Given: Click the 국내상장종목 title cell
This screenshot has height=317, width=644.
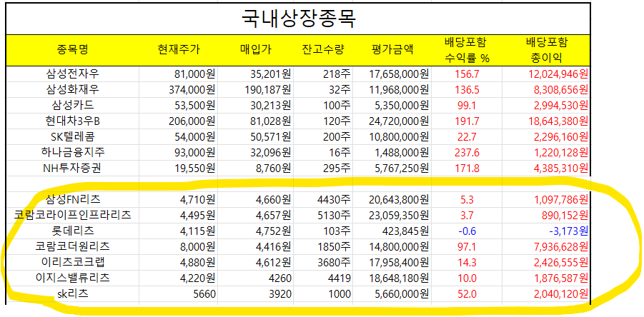Looking at the screenshot, I should pos(299,17).
